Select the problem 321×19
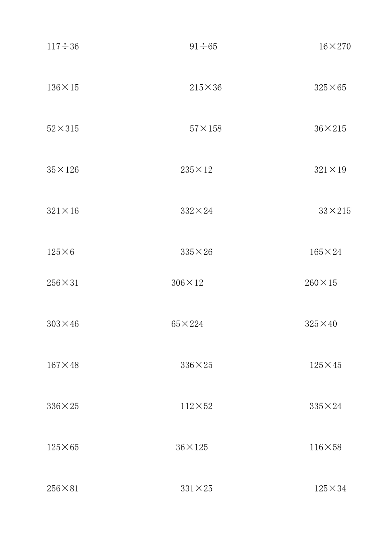Image resolution: width=392 pixels, height=555 pixels. (330, 170)
